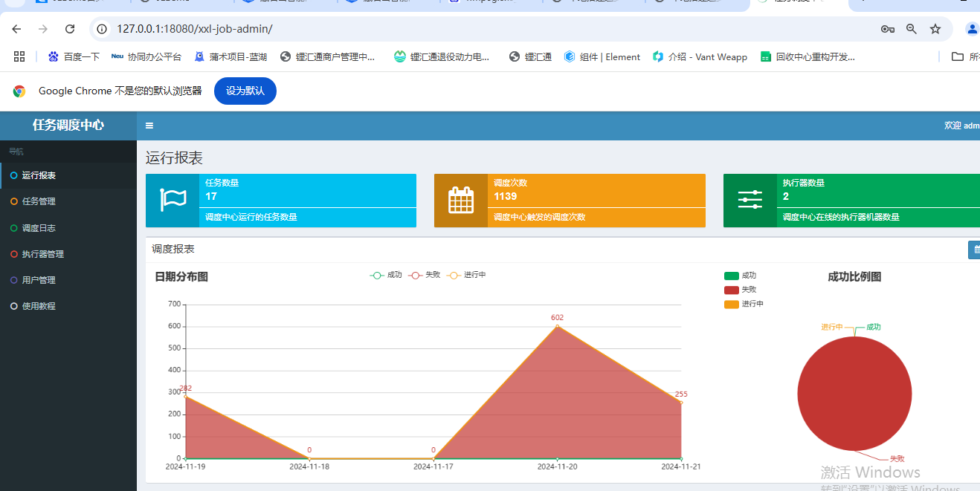Toggle 进行中 series in line chart legend
The width and height of the screenshot is (980, 491).
pos(466,275)
